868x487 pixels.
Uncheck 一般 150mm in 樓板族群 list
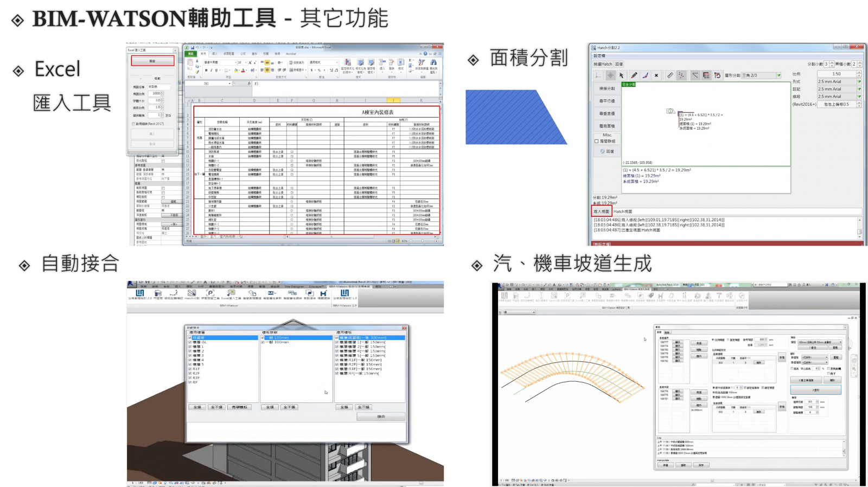[263, 337]
